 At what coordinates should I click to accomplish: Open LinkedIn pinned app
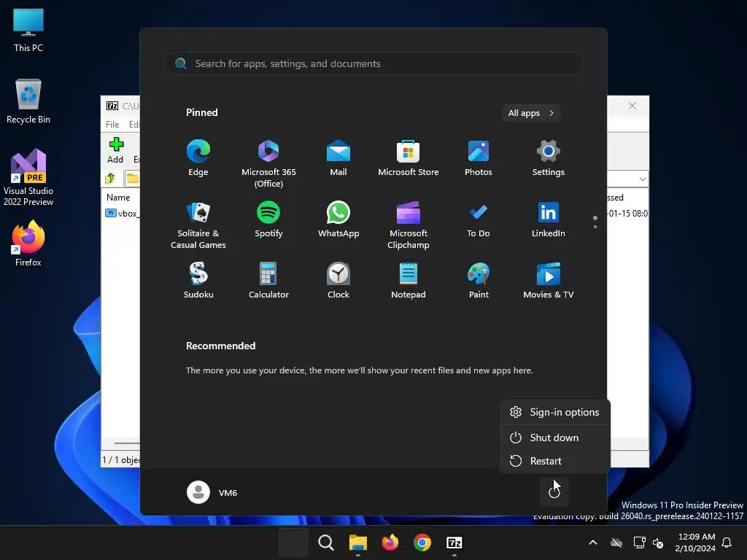549,219
